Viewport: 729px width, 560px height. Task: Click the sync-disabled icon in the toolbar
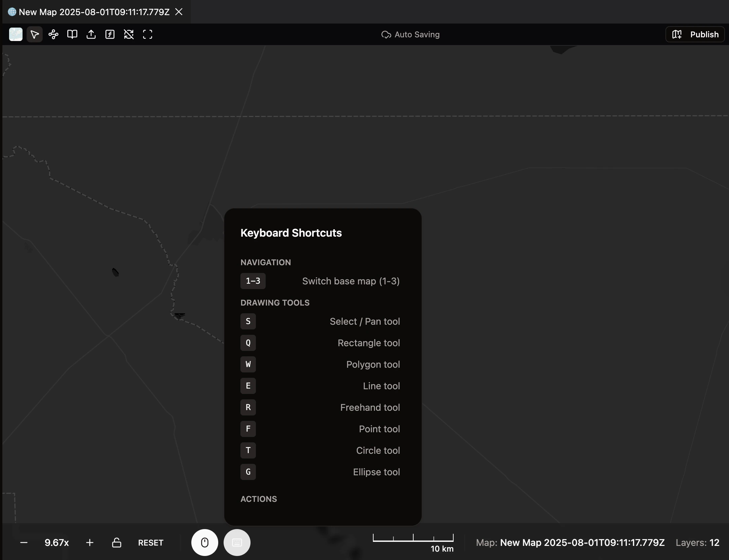click(x=129, y=34)
